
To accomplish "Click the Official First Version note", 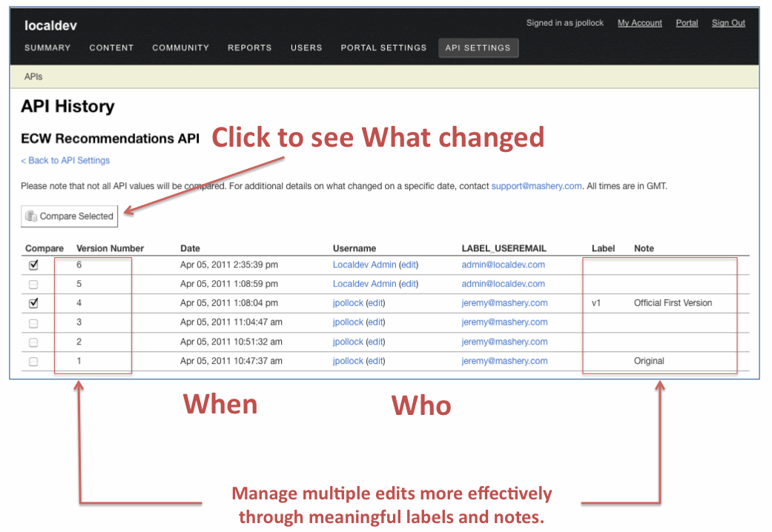I will [x=673, y=303].
